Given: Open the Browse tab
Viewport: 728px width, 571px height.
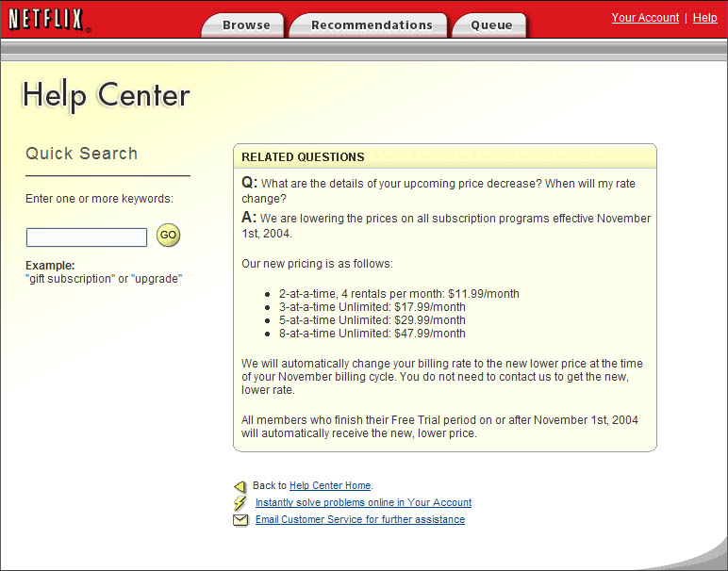Looking at the screenshot, I should (242, 25).
